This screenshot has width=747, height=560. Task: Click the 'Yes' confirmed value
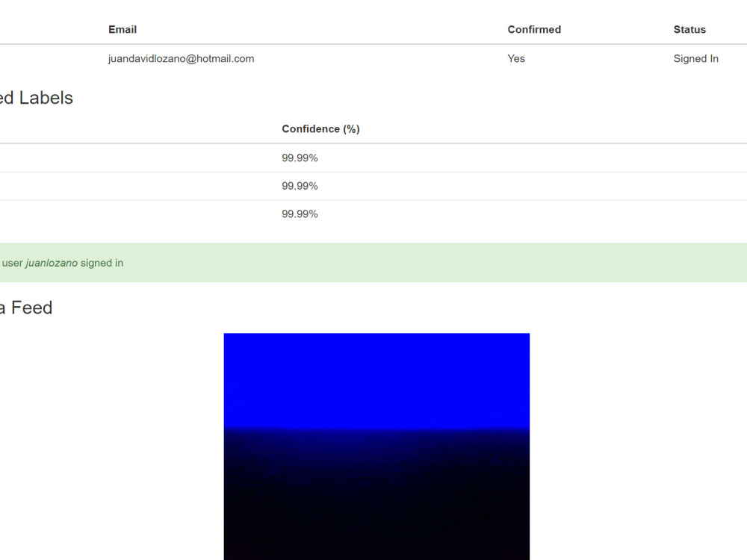click(516, 58)
